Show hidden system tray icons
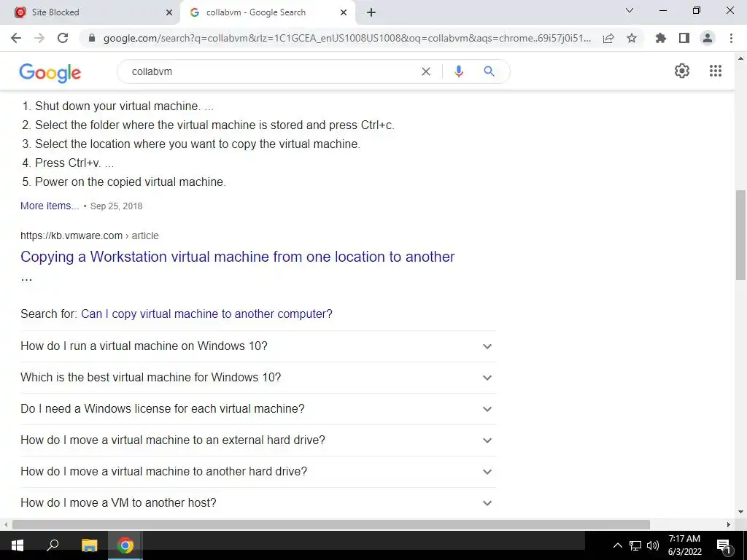 point(617,545)
